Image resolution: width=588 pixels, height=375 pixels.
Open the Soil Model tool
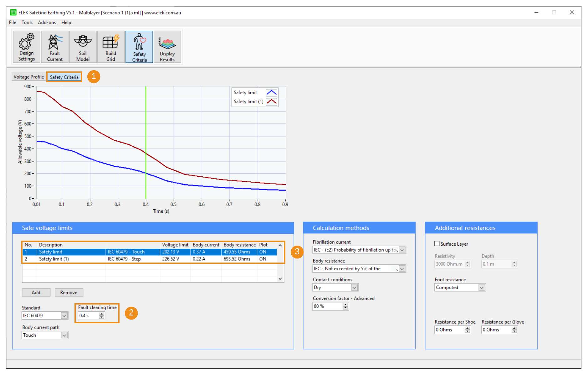pos(83,46)
